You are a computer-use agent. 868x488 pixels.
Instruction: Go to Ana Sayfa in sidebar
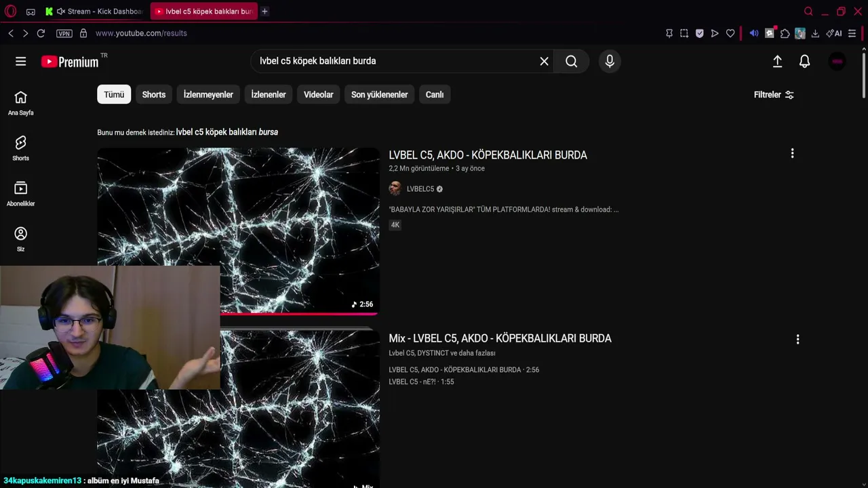pos(21,104)
